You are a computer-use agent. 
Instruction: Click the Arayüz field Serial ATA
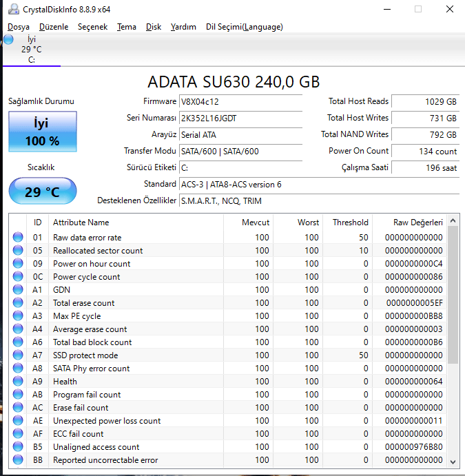240,134
